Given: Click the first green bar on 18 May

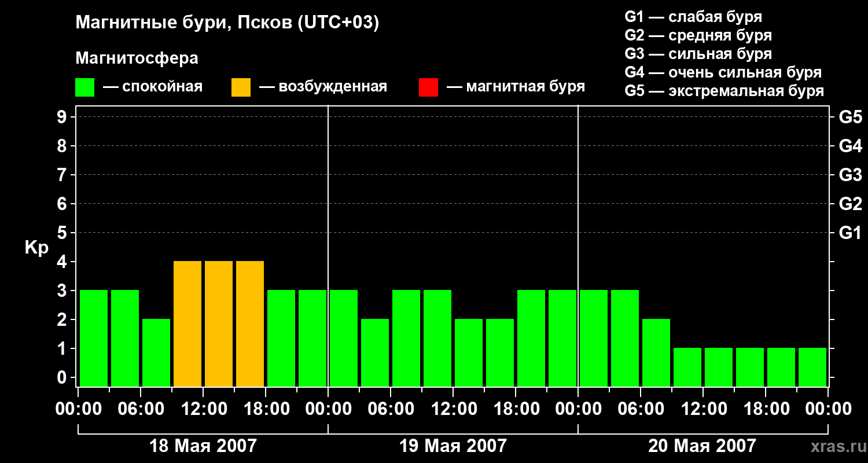Looking at the screenshot, I should pyautogui.click(x=94, y=338).
